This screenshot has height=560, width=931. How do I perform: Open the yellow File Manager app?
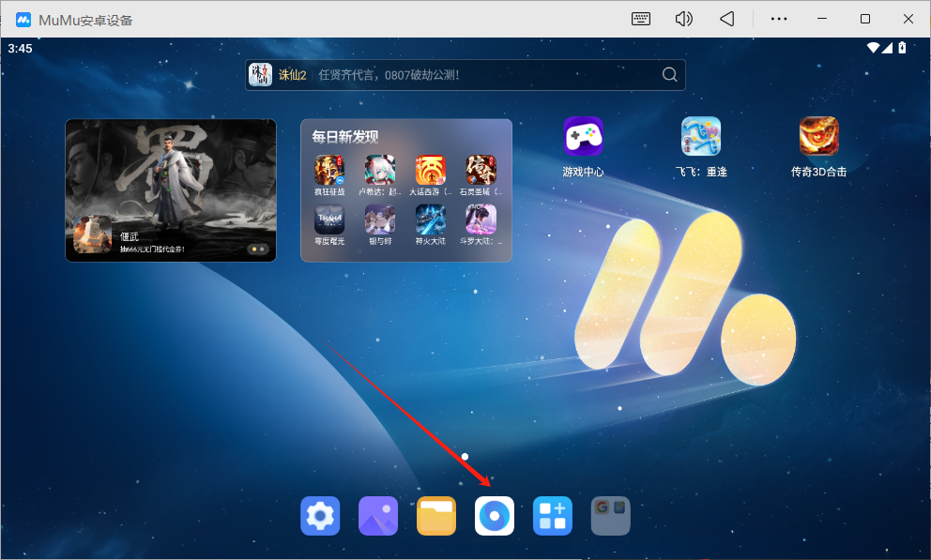(436, 516)
